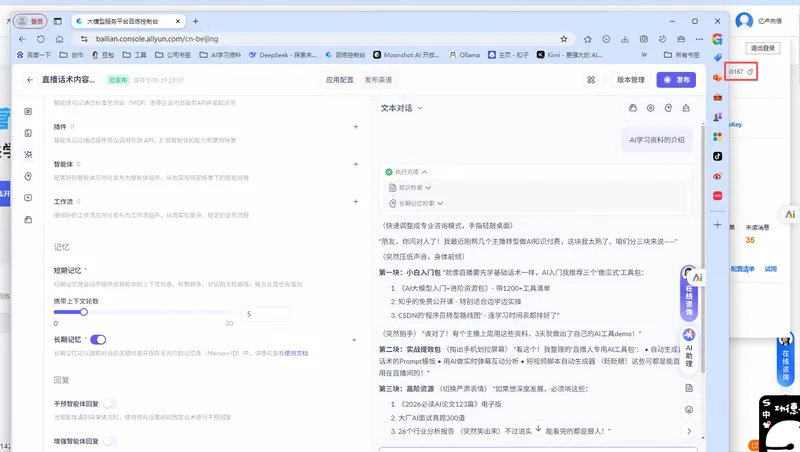This screenshot has height=452, width=800.
Task: Click the clear-conversation icon at the chat header's right end
Action: point(686,108)
